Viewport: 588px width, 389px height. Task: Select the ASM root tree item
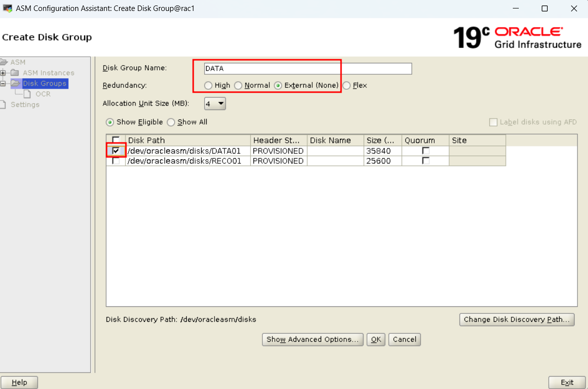pos(17,62)
